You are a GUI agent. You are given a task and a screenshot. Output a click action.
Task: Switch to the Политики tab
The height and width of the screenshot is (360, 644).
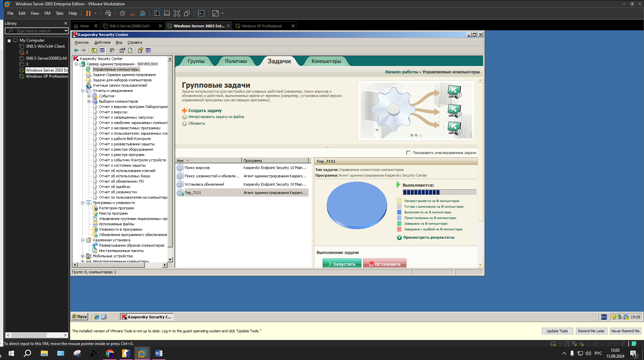pos(236,61)
